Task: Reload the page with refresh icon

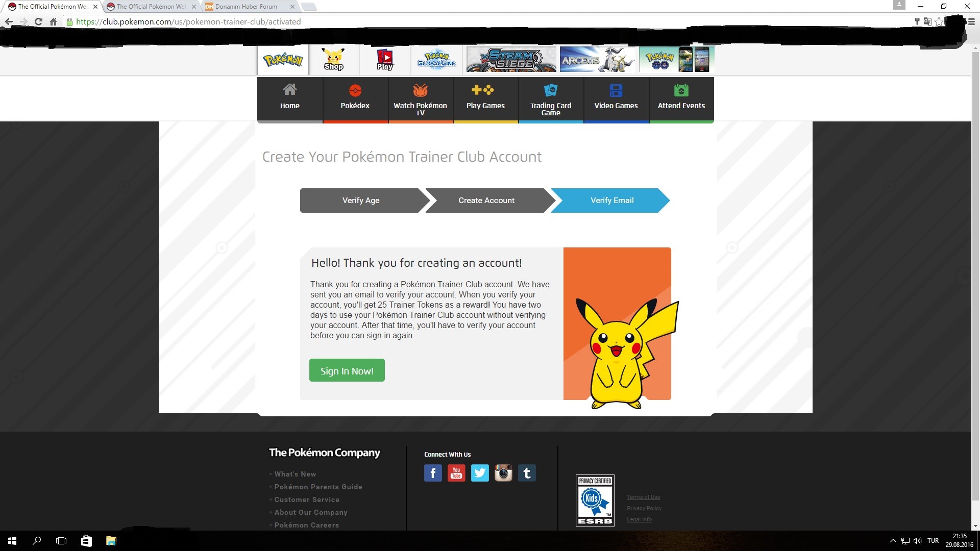Action: pyautogui.click(x=38, y=22)
